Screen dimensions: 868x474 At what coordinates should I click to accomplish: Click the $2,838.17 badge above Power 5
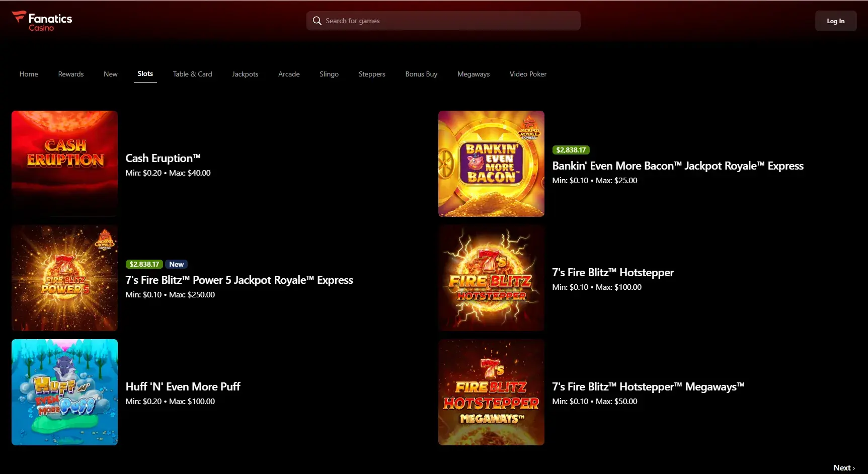(144, 264)
